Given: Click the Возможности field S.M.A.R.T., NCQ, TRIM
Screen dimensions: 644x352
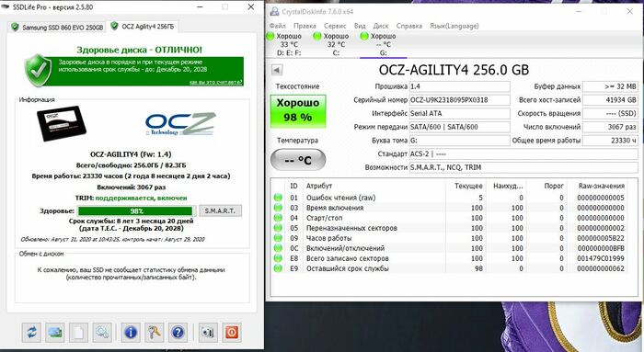Looking at the screenshot, I should 523,168.
